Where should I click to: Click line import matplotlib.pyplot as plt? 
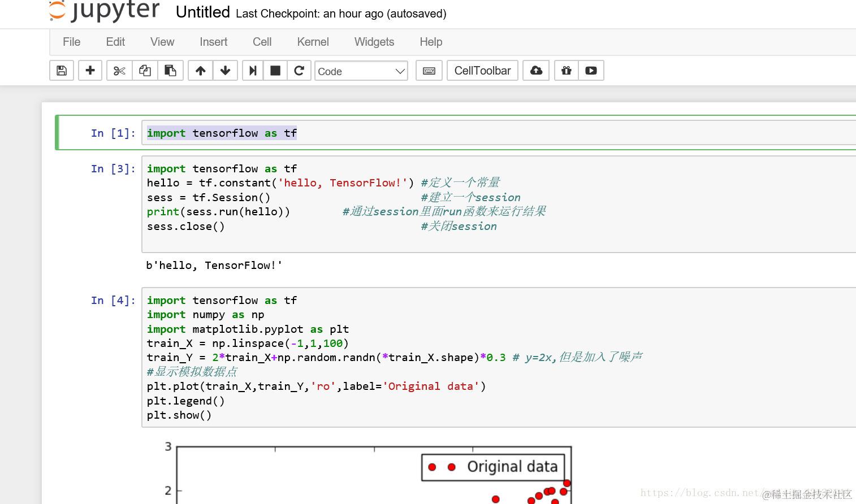(x=248, y=329)
